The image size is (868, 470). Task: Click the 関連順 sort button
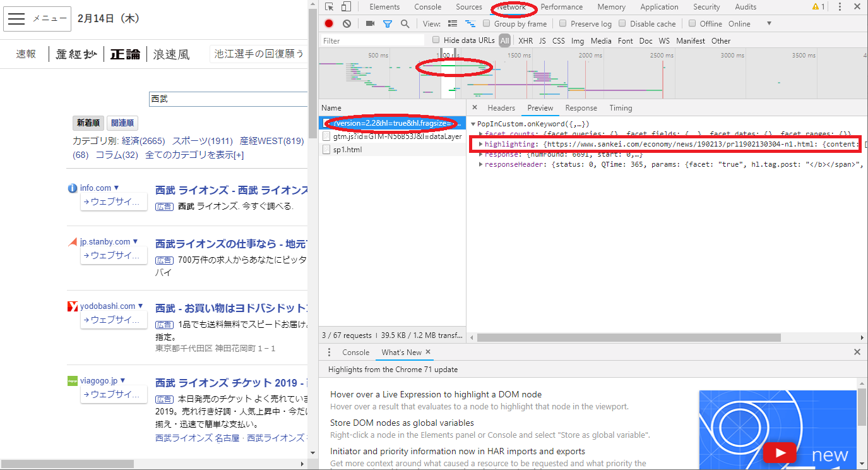pos(122,123)
